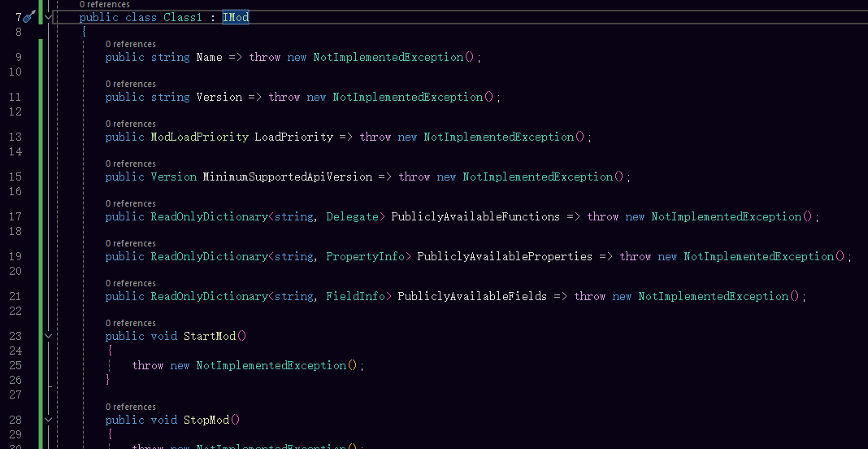Click references CodeLens above LoadPriority
Viewport: 868px width, 449px height.
pyautogui.click(x=130, y=124)
